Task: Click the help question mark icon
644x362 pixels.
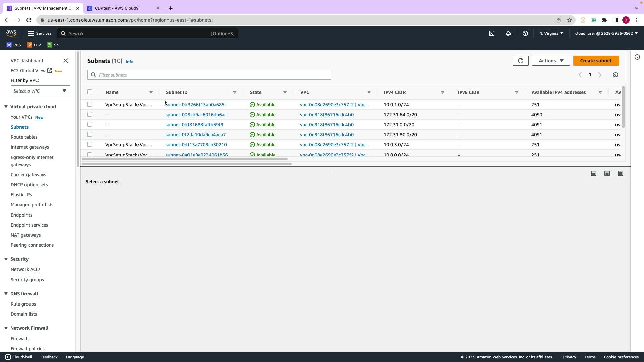Action: 525,33
